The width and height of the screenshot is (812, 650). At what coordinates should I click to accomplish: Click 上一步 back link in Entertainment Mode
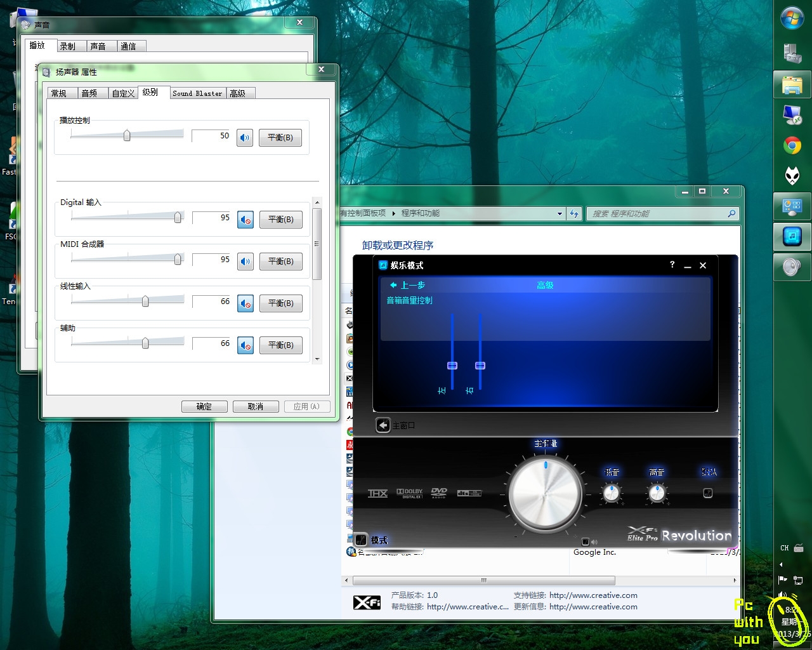407,285
